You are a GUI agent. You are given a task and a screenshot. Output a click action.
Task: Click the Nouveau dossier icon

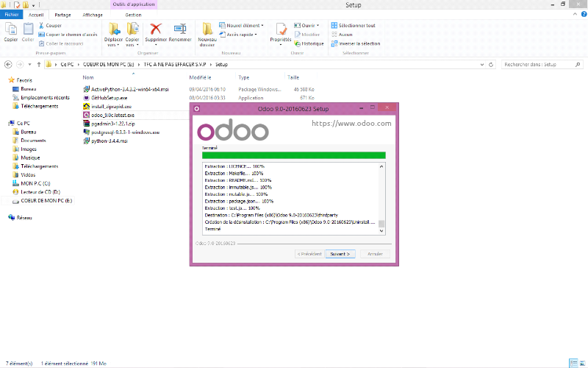(207, 29)
